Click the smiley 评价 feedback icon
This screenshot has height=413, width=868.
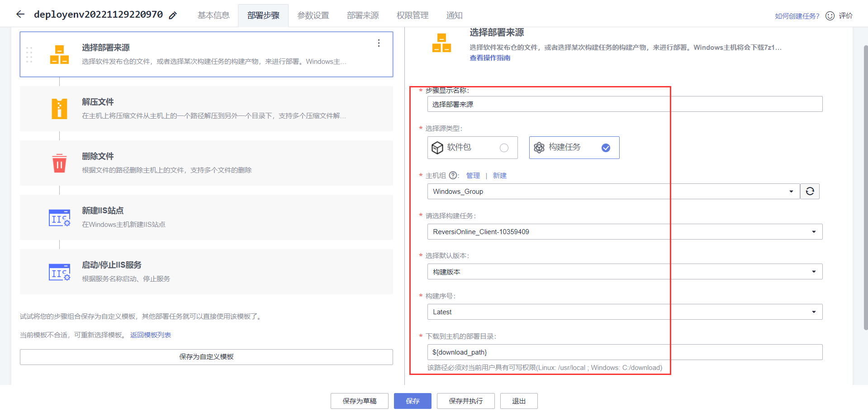coord(830,15)
